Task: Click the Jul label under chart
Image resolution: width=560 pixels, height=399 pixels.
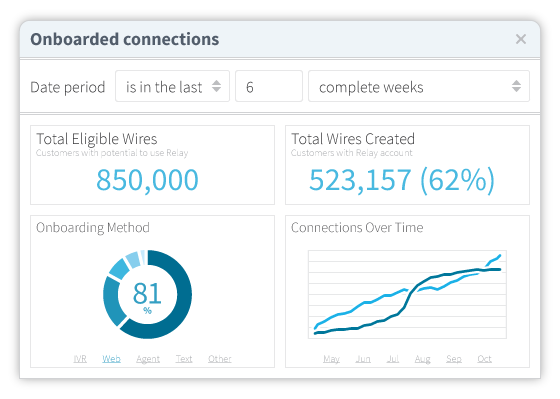Action: coord(392,358)
